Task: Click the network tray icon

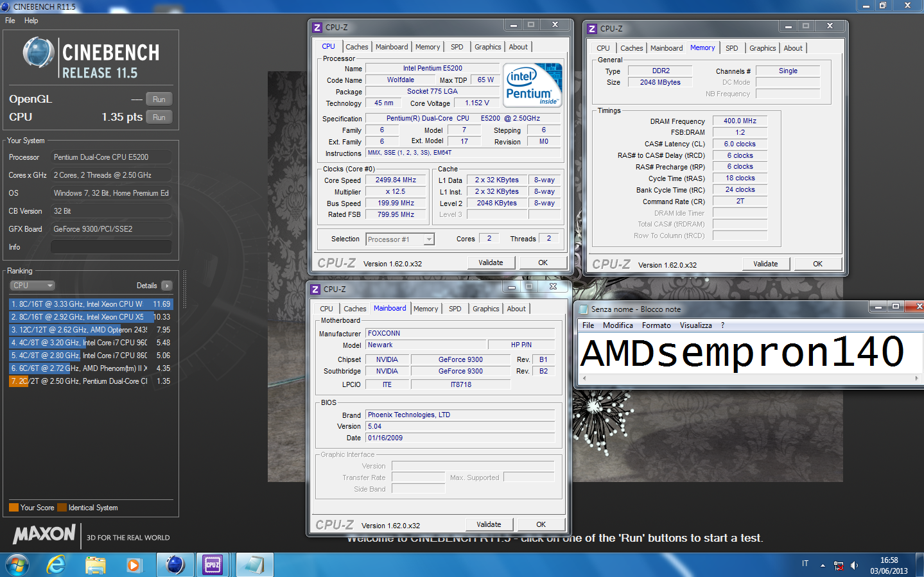Action: click(839, 565)
